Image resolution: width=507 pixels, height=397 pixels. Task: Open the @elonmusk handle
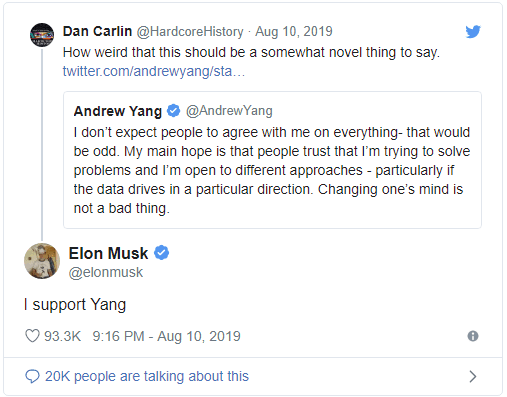point(106,272)
